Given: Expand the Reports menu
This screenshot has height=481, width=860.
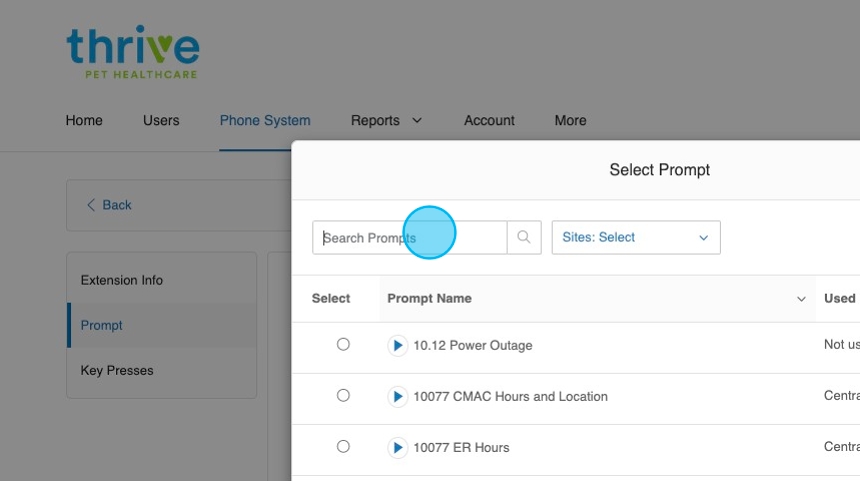Looking at the screenshot, I should pos(386,121).
